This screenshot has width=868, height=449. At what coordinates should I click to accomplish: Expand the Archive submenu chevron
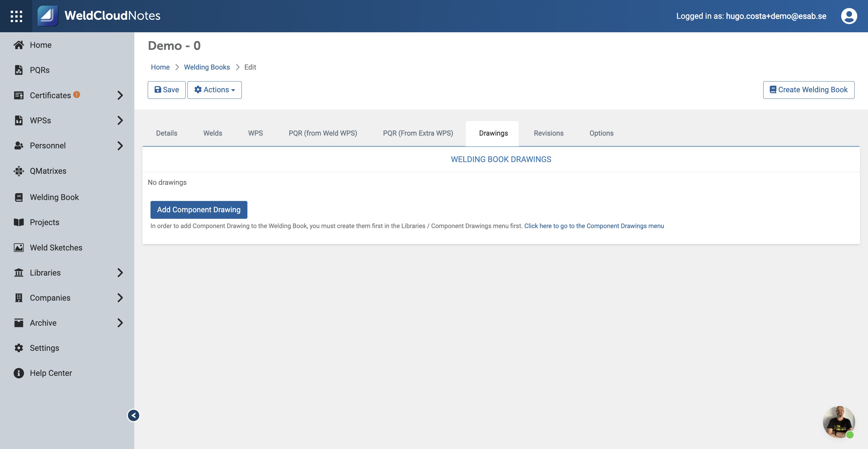[x=120, y=323]
